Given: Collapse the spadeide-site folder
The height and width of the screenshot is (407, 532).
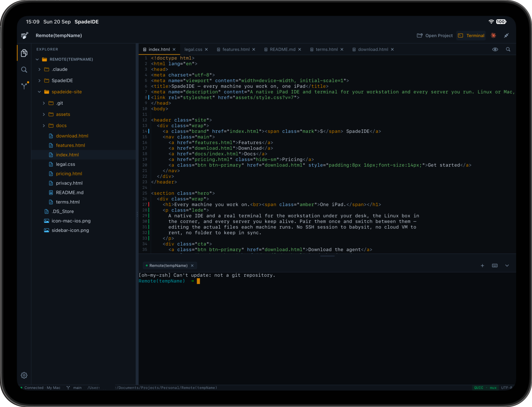Looking at the screenshot, I should [x=39, y=92].
